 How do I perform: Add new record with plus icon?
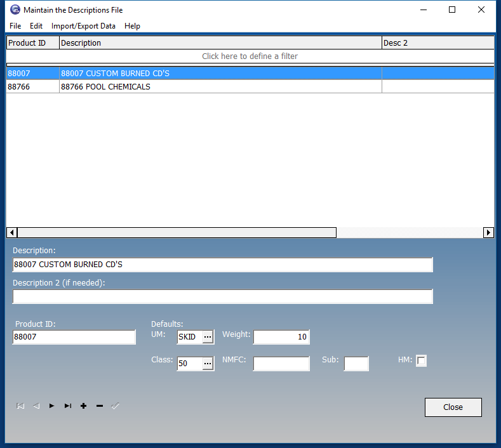pos(83,406)
